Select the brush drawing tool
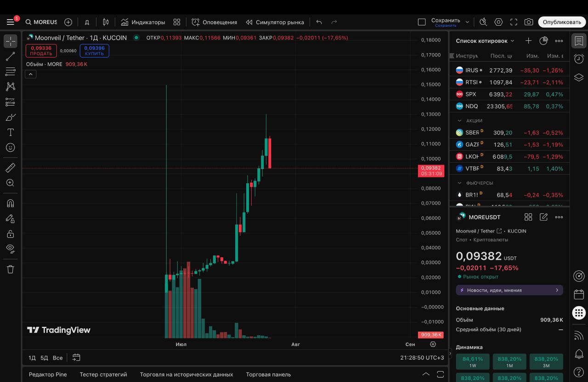Image resolution: width=588 pixels, height=382 pixels. click(x=11, y=117)
